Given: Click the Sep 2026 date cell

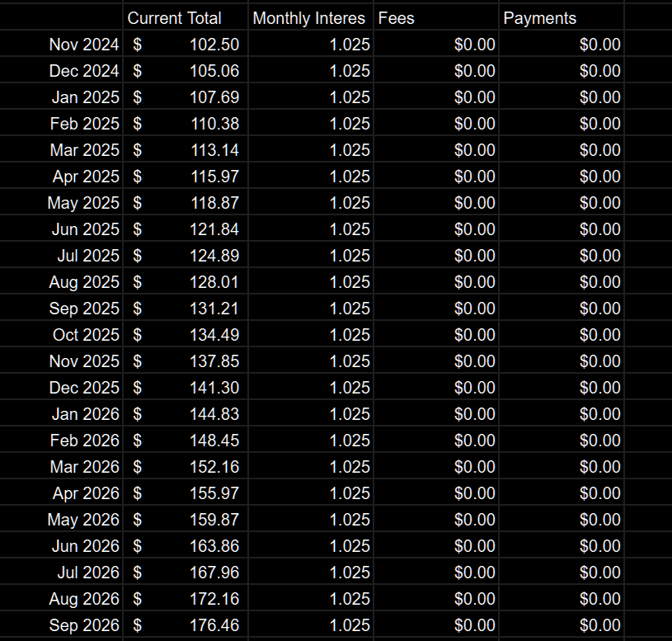Looking at the screenshot, I should (61, 625).
